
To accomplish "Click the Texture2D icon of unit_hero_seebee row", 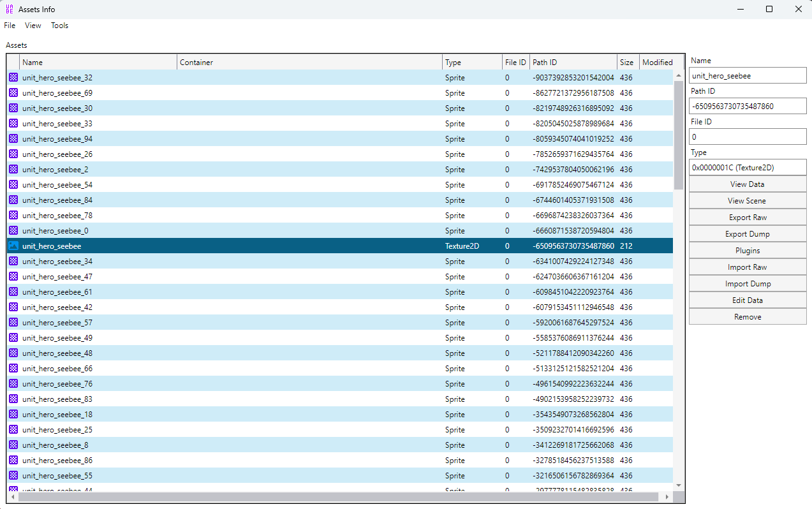I will (13, 246).
